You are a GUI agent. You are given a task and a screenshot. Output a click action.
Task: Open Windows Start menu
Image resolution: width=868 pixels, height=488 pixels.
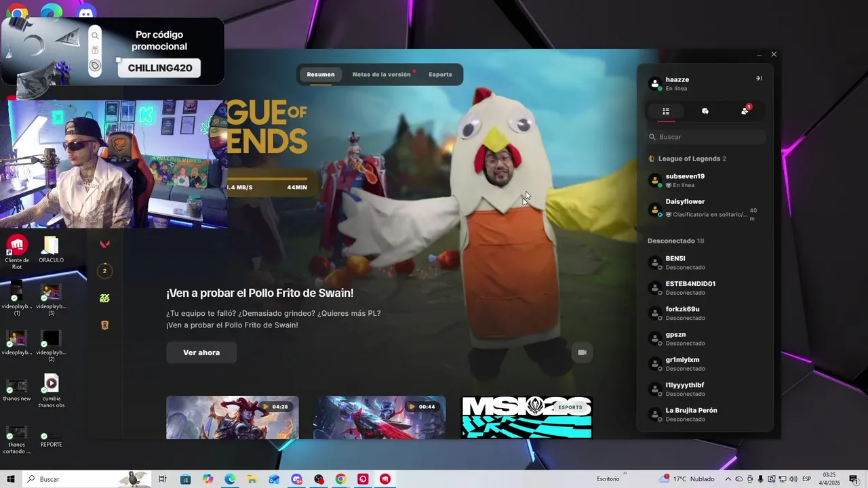point(11,479)
